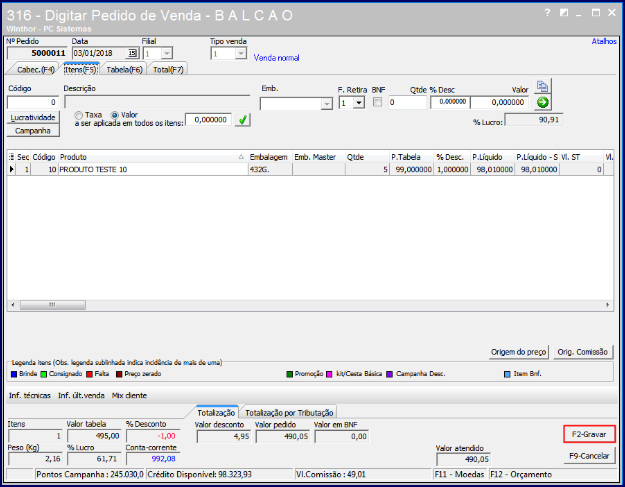
Task: Open Inf. técnicas
Action: tap(30, 395)
